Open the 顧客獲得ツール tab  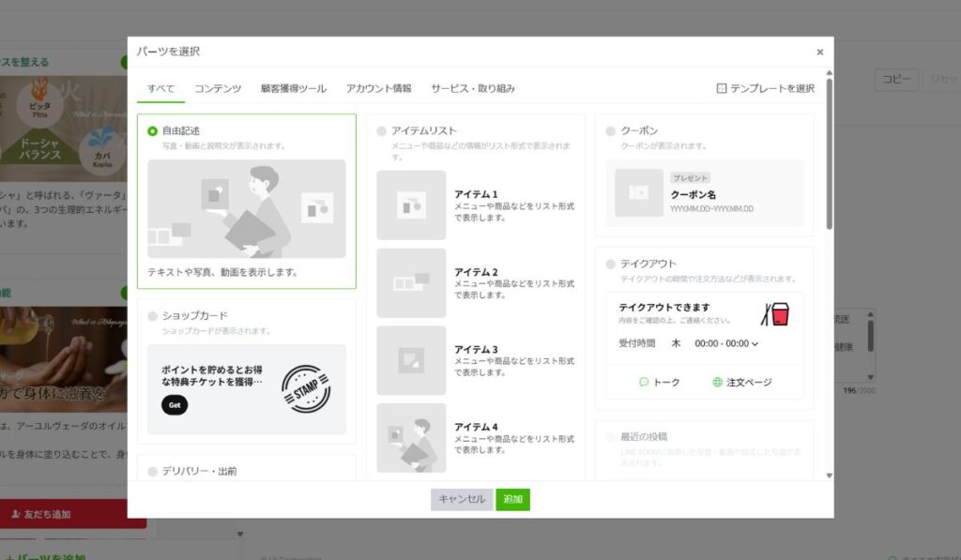(294, 88)
